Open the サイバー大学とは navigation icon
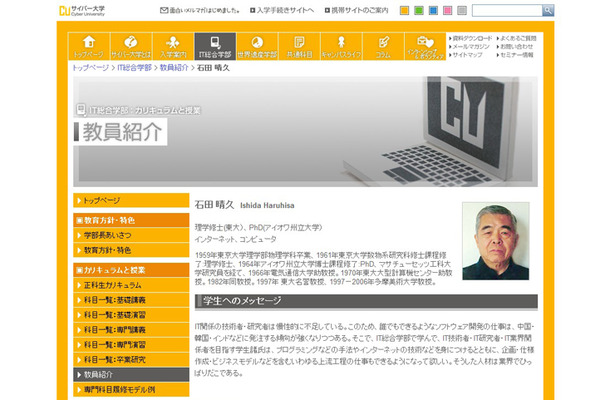 (x=131, y=46)
